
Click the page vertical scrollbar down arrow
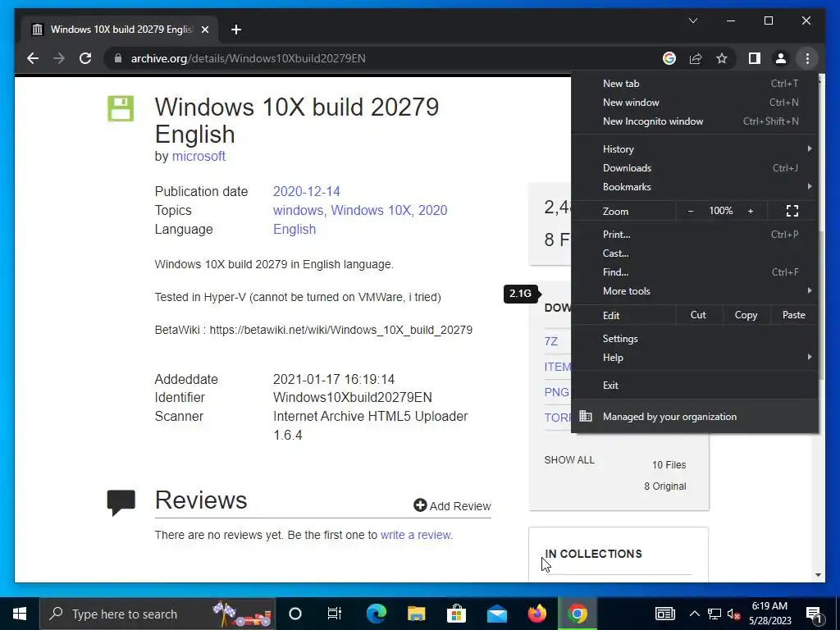coord(818,575)
